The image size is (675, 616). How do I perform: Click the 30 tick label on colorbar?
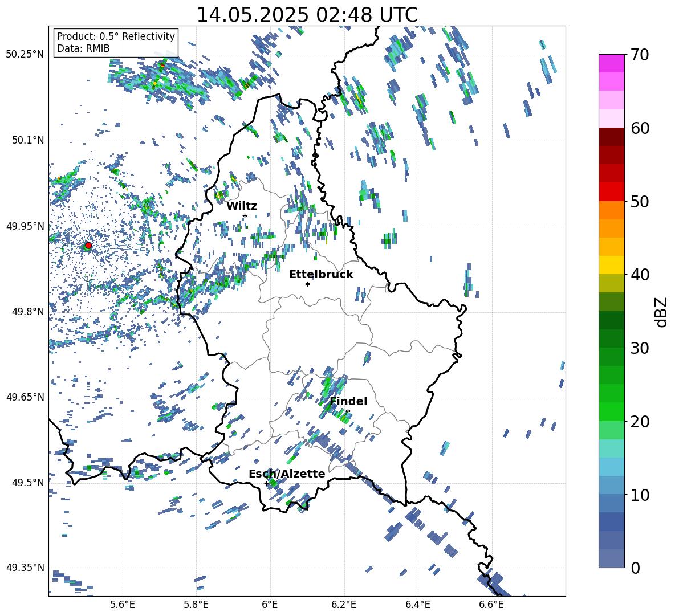click(640, 348)
